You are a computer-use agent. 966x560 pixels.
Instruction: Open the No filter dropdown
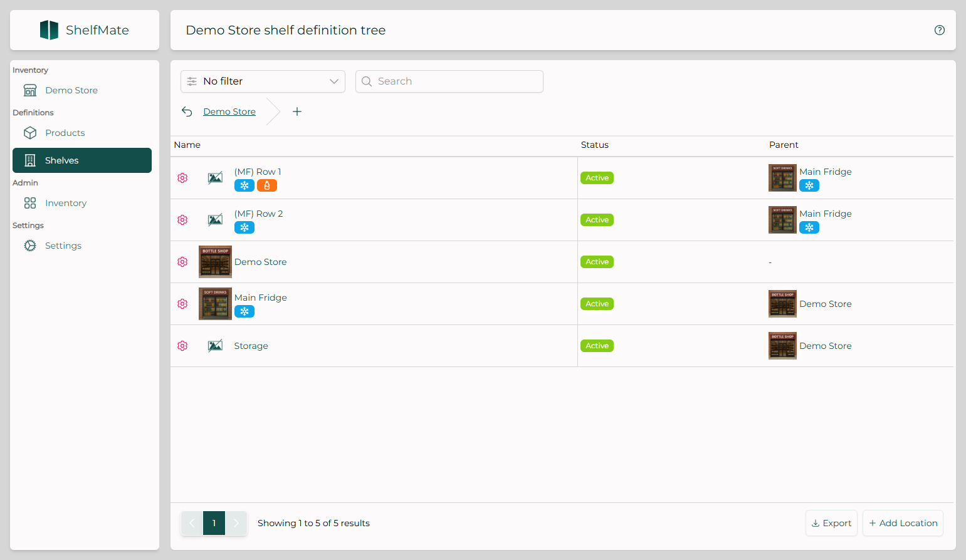pyautogui.click(x=263, y=81)
